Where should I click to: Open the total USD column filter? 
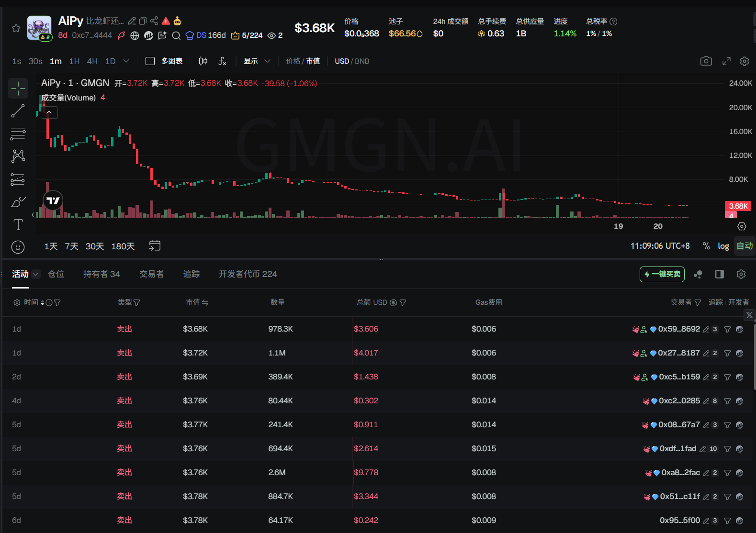(403, 302)
